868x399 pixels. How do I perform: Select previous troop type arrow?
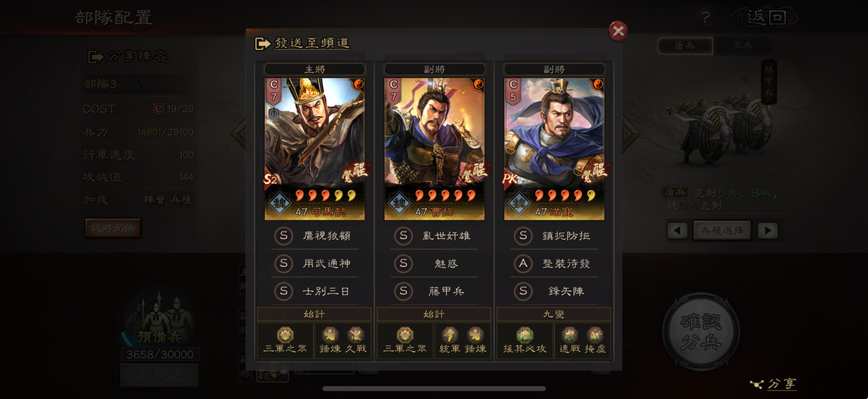point(677,230)
